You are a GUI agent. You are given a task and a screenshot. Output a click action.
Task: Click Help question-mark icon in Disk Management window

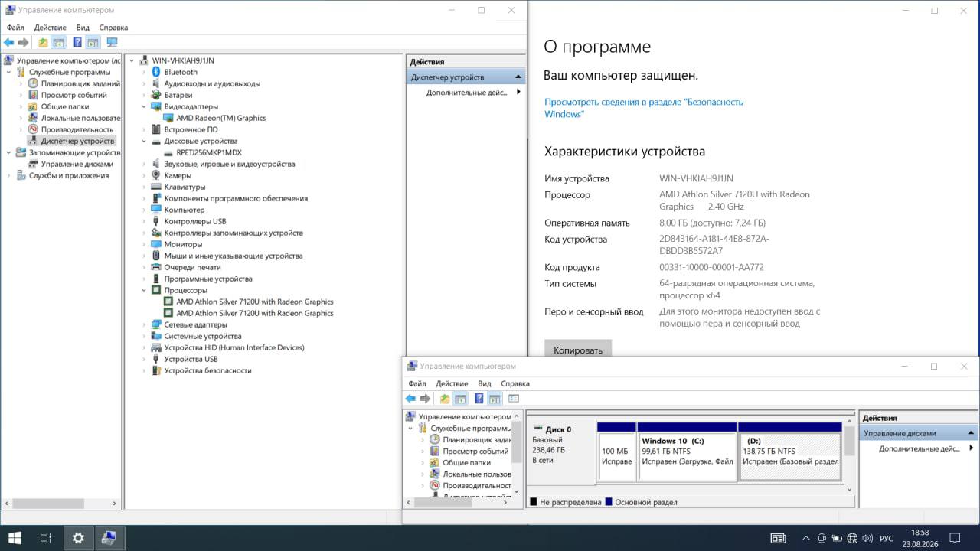tap(479, 399)
